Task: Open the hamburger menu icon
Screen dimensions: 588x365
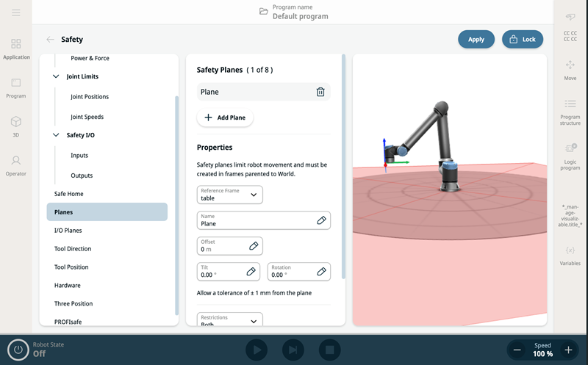Action: tap(15, 12)
